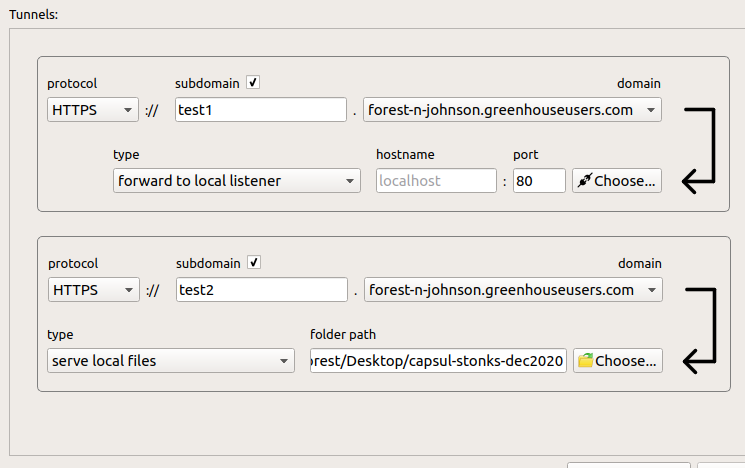
Task: Click the subdomain field containing test1
Action: (260, 110)
